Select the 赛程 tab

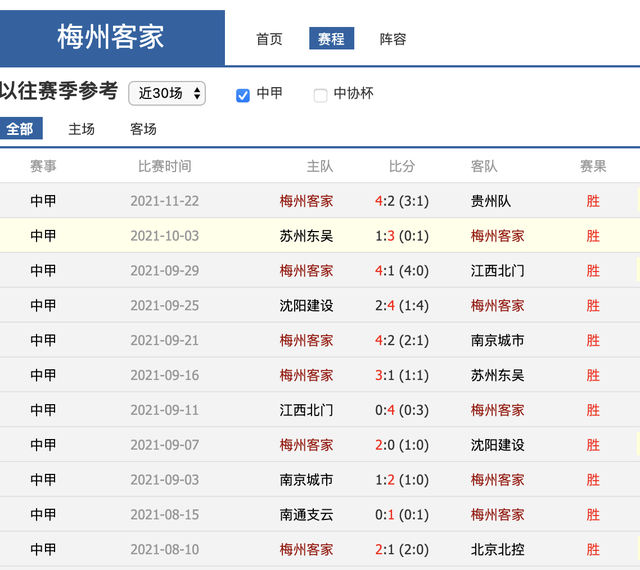point(331,38)
